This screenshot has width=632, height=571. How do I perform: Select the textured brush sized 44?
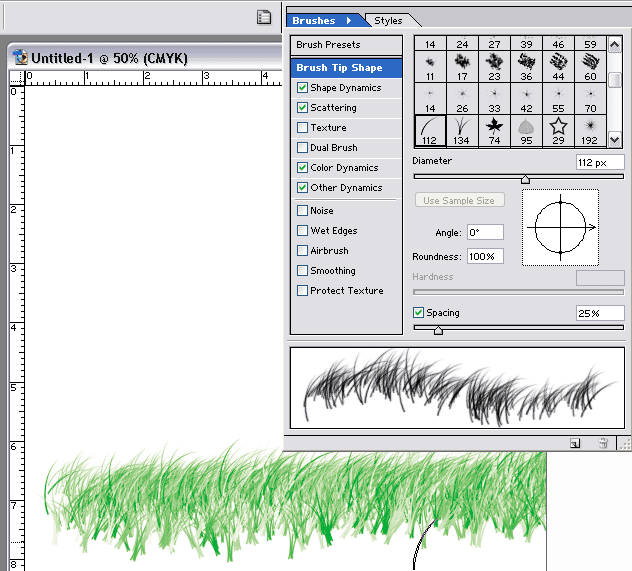point(558,67)
